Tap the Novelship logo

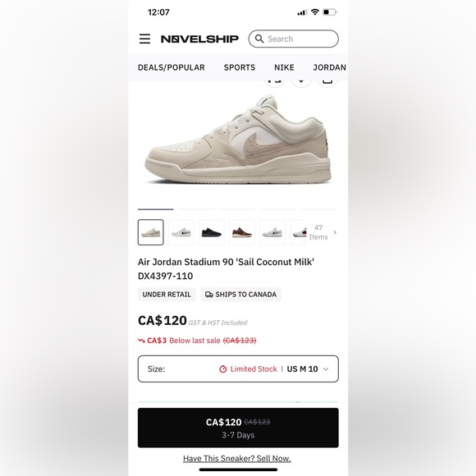pyautogui.click(x=199, y=39)
